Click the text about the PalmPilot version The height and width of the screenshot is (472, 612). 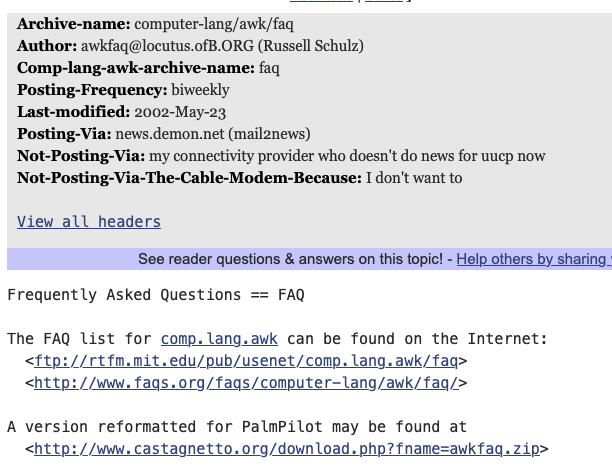click(237, 427)
